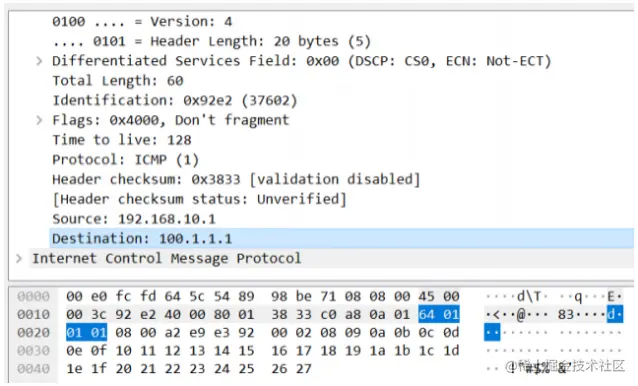Select the Version: 4 field
The image size is (638, 386).
[142, 22]
